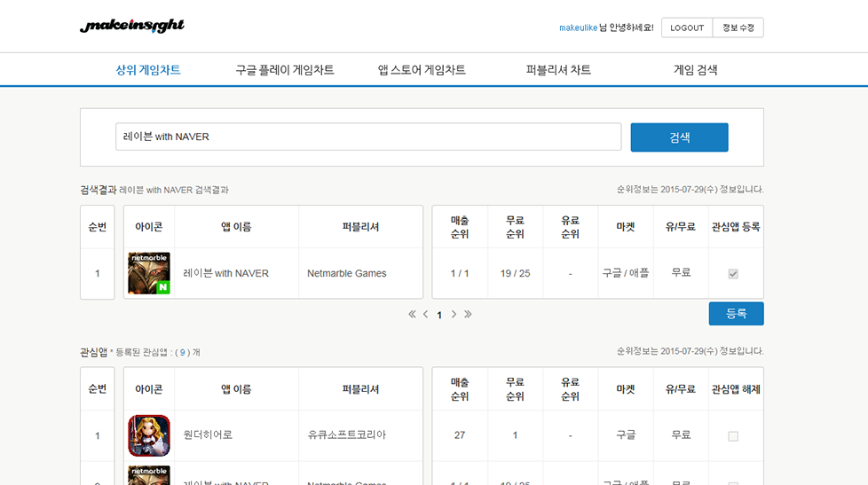The height and width of the screenshot is (485, 868).
Task: Click the blue 검색 button
Action: point(679,137)
